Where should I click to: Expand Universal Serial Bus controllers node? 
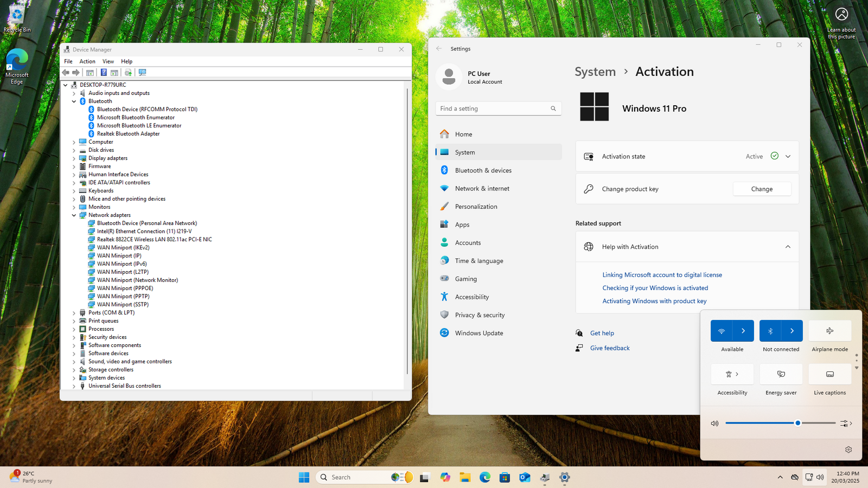74,386
